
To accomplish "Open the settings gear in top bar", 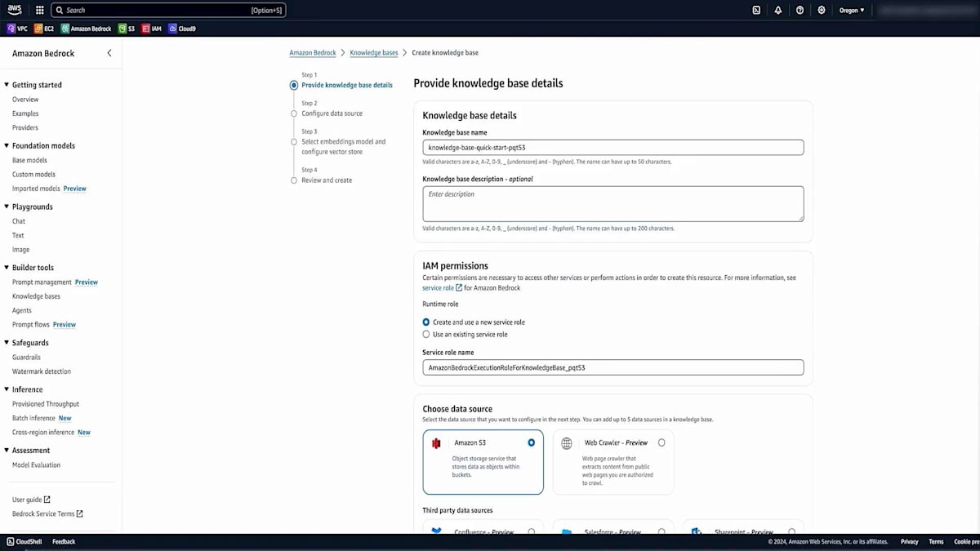I will point(822,11).
